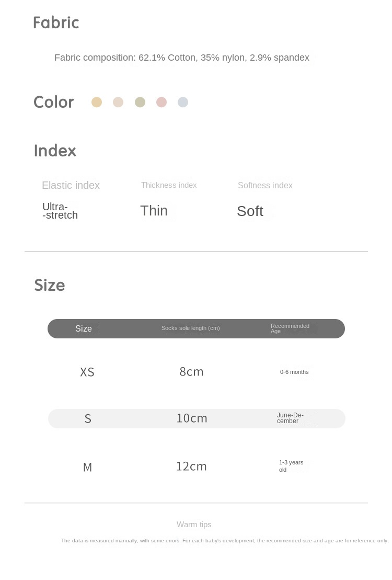The width and height of the screenshot is (392, 580).
Task: Select the XS size row label
Action: pyautogui.click(x=87, y=372)
